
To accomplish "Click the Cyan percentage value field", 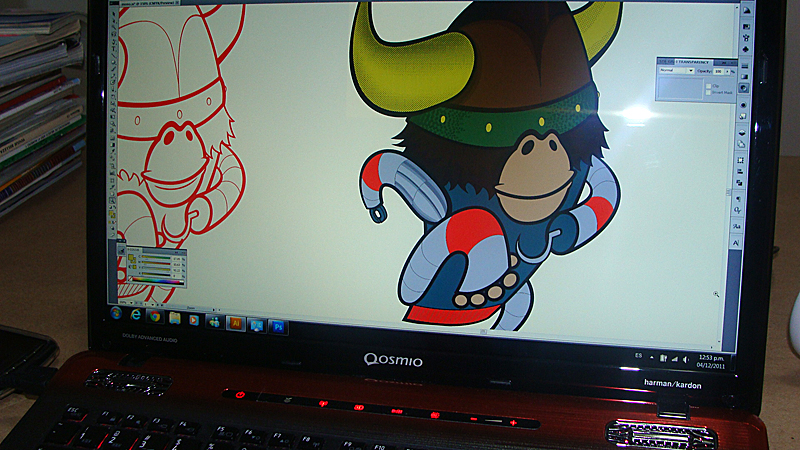I will [x=177, y=259].
